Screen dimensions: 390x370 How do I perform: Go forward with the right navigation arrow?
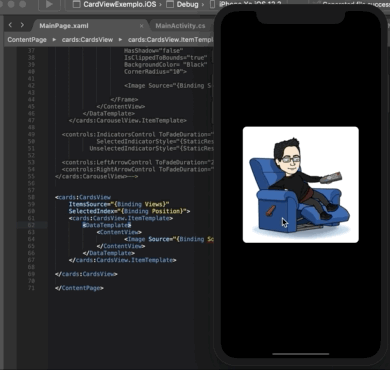22,25
